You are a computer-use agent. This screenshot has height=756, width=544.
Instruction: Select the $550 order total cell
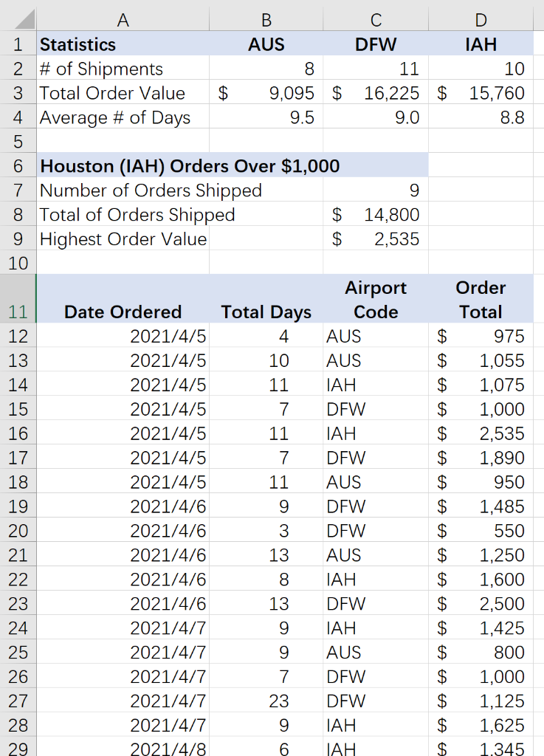[x=481, y=531]
